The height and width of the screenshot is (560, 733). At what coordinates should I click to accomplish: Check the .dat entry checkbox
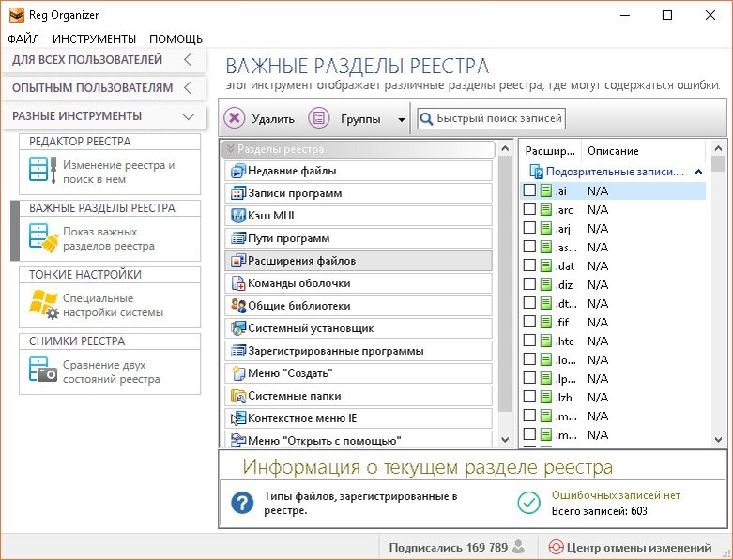[529, 265]
